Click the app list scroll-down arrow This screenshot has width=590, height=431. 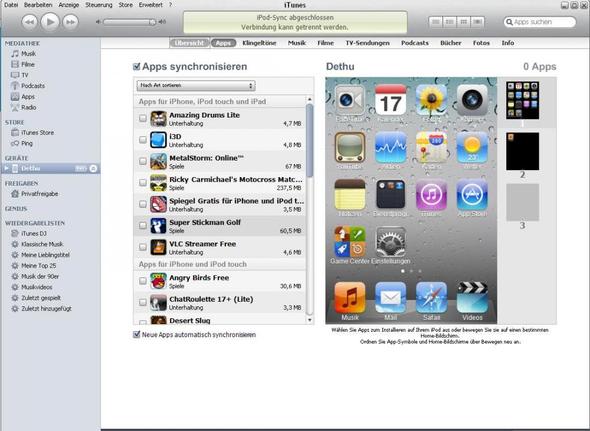coord(310,320)
